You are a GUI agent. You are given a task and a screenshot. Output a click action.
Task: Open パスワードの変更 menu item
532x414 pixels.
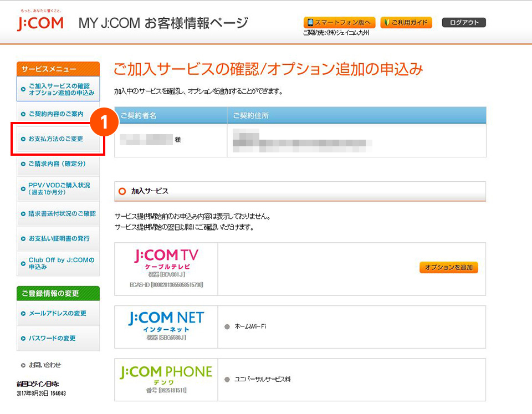click(58, 338)
